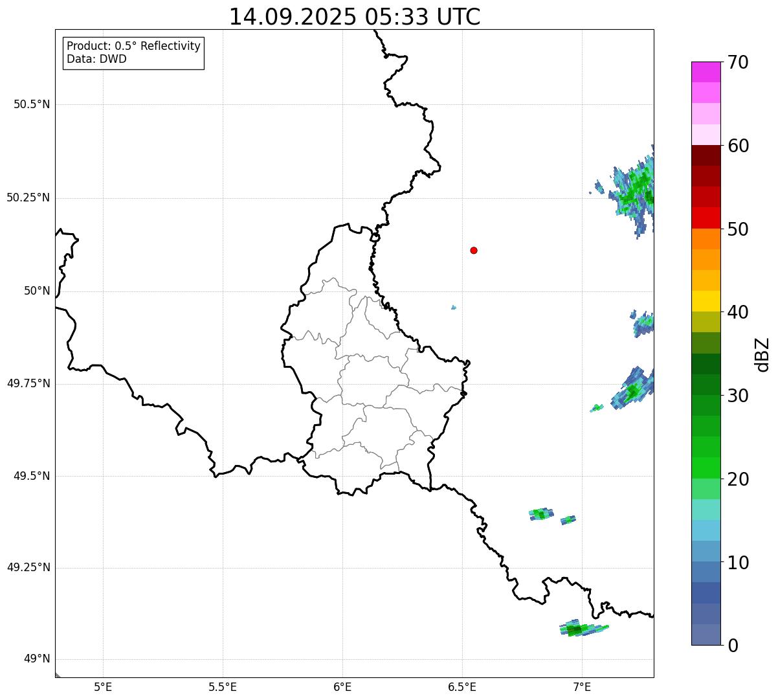Click the "7°E" longitude label

click(x=582, y=687)
